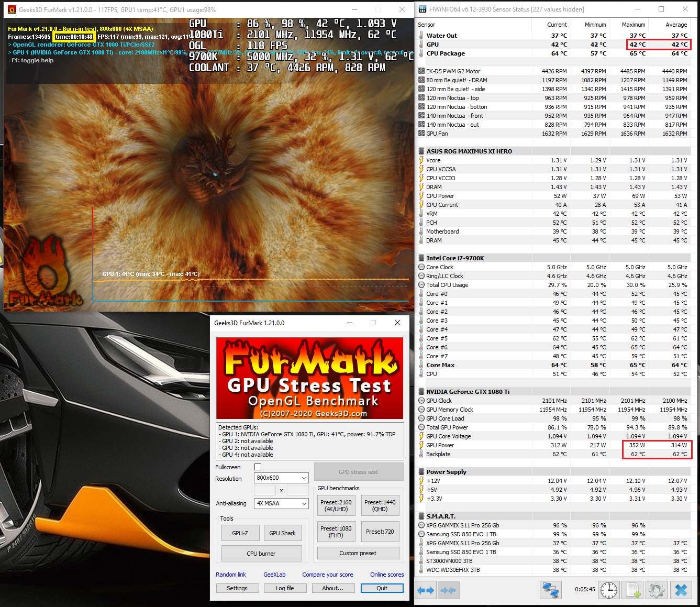This screenshot has height=607, width=700.
Task: Quit FurMark with the Quit button
Action: click(x=382, y=588)
